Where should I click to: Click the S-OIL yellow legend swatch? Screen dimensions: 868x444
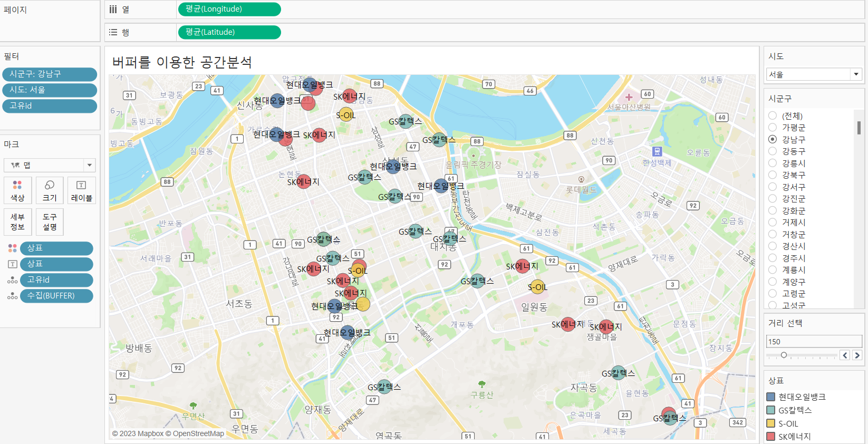tap(770, 423)
